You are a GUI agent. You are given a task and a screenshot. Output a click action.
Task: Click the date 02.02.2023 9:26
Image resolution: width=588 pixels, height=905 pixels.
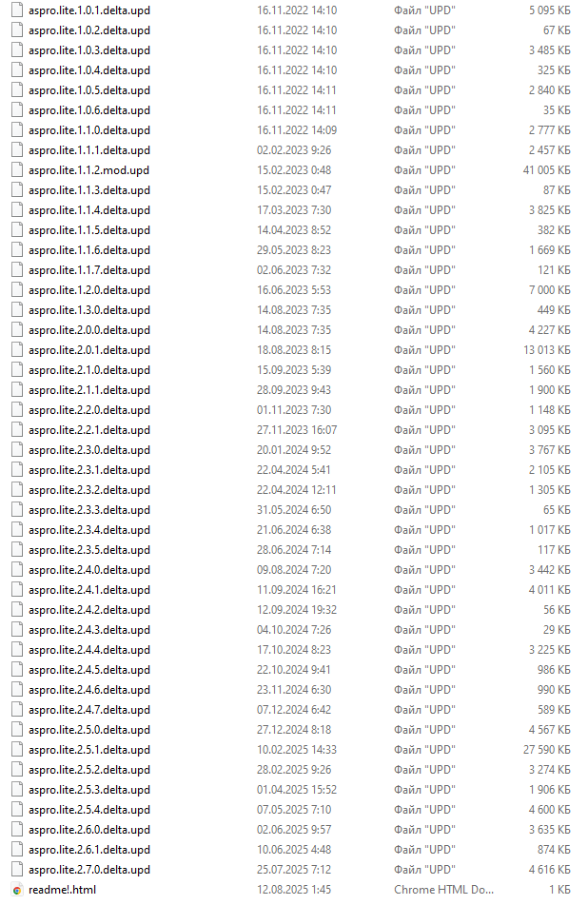tap(294, 150)
